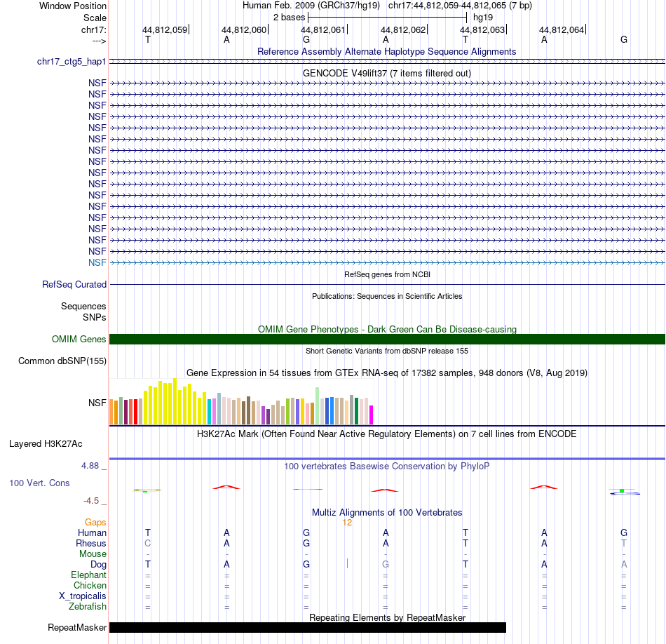Click the 4.88 conservation scale maximum
Image resolution: width=666 pixels, height=644 pixels.
click(90, 466)
